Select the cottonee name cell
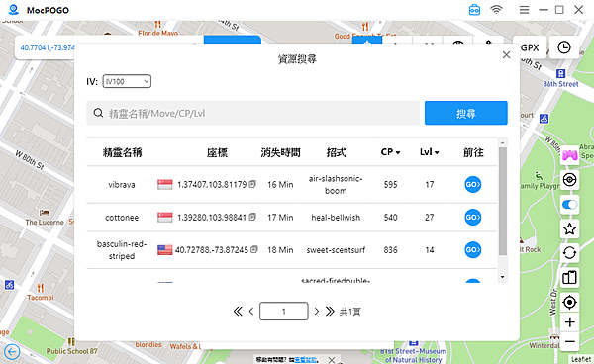 pos(122,218)
